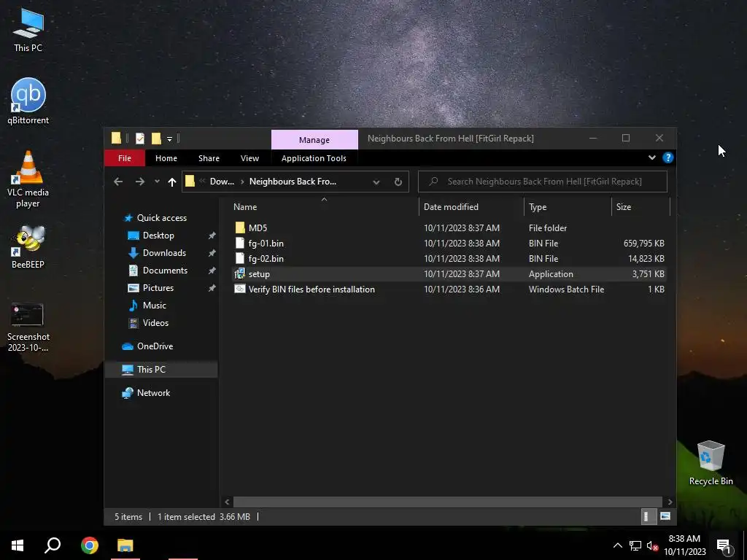The image size is (747, 560).
Task: Click File Explorer on the taskbar
Action: [x=125, y=545]
